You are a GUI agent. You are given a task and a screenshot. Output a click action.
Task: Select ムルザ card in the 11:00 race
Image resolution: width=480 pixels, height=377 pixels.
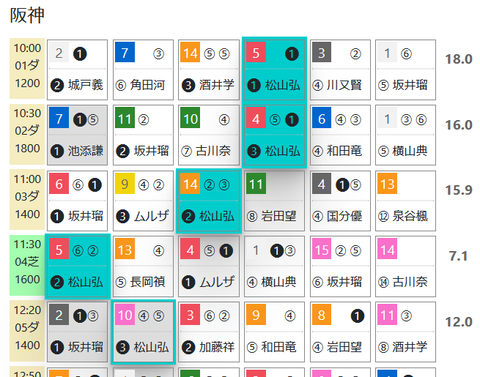coord(143,201)
